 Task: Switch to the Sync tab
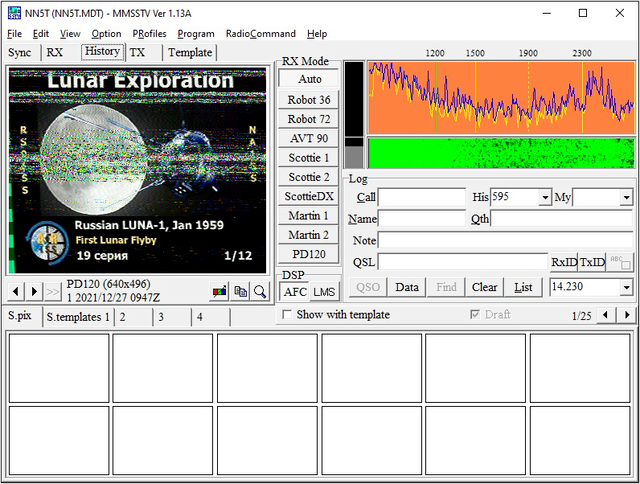click(20, 53)
